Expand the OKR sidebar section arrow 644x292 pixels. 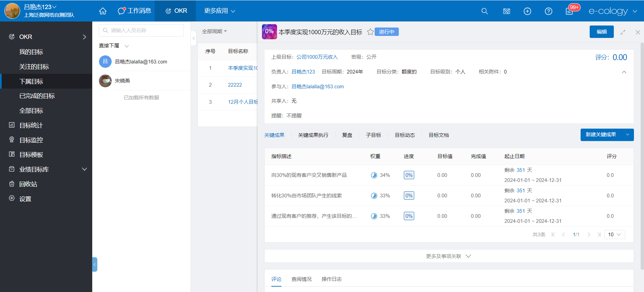85,37
